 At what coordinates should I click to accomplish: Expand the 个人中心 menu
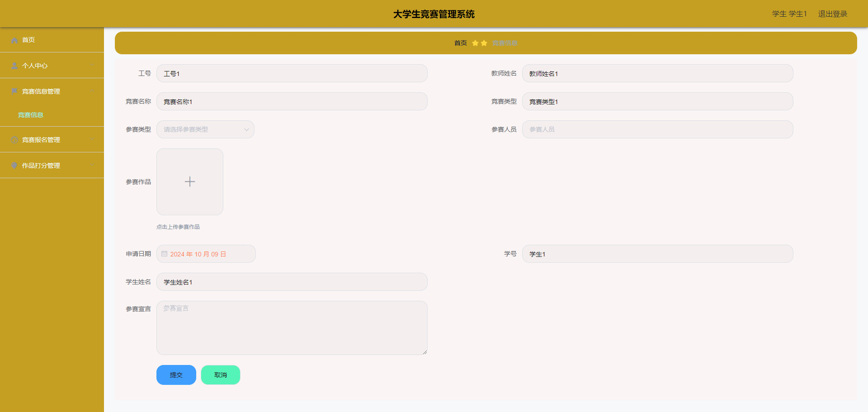[52, 66]
